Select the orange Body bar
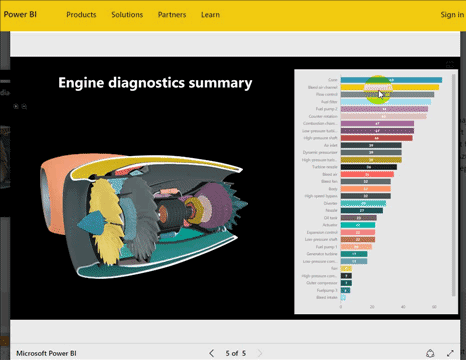Image resolution: width=466 pixels, height=360 pixels. 366,189
